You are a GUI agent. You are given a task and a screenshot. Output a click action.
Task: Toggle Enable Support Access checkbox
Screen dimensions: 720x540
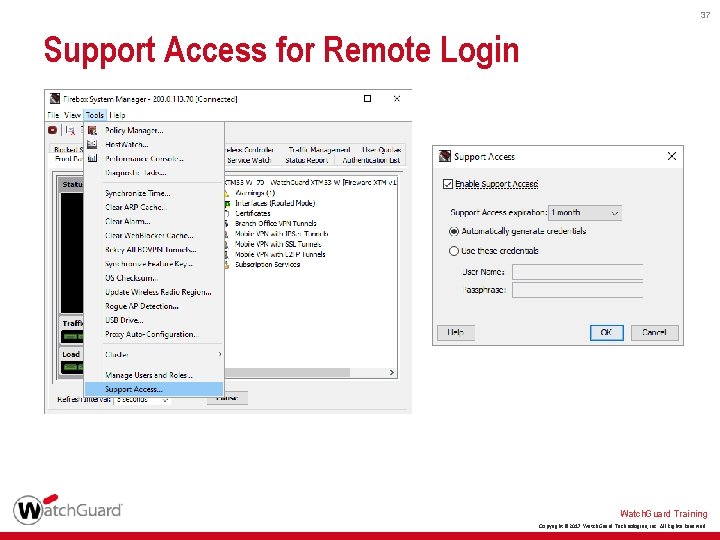pos(448,184)
